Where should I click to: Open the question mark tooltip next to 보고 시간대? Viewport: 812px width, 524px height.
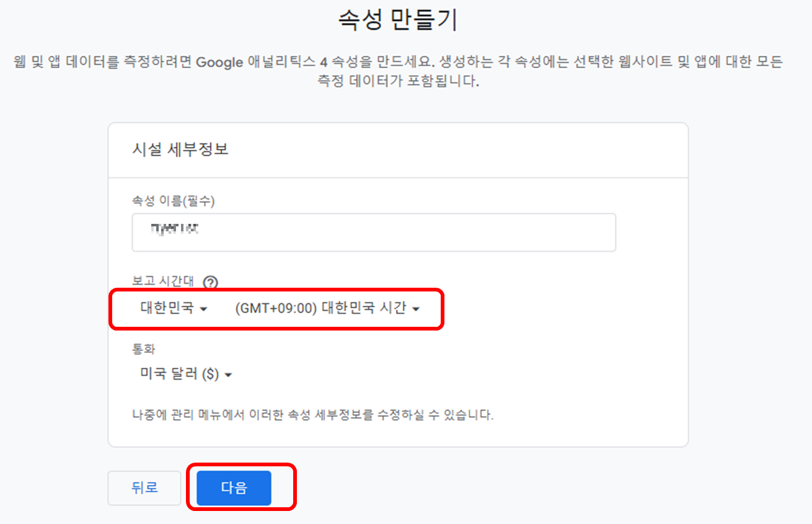coord(211,281)
